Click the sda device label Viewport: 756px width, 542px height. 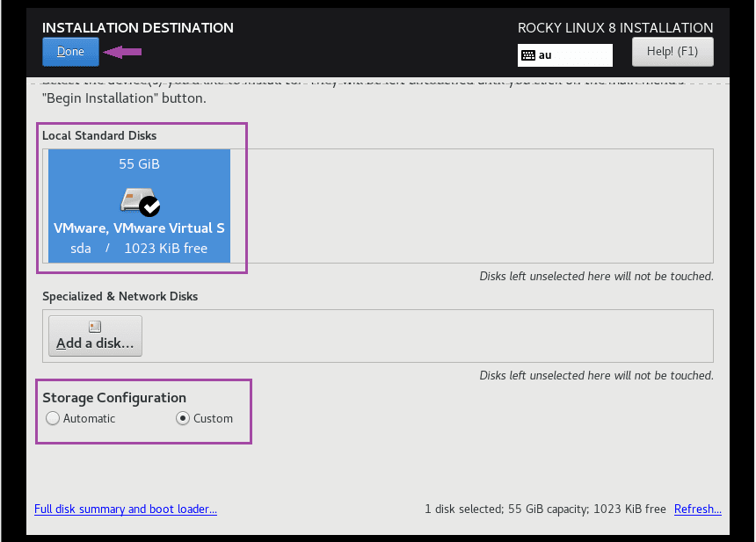[x=81, y=249]
